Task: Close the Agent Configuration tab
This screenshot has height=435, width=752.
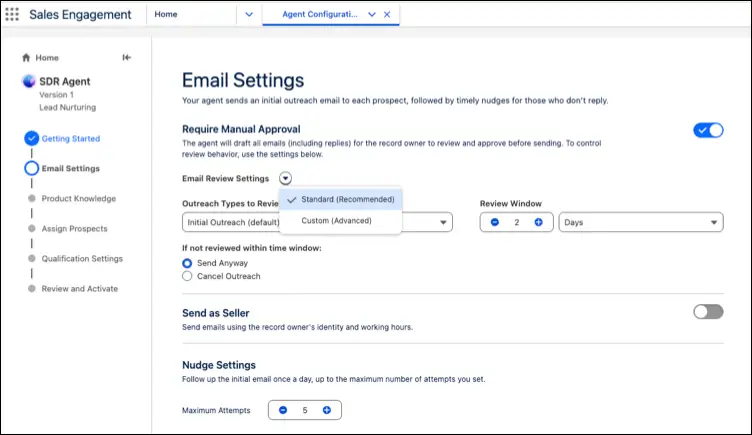Action: 387,14
